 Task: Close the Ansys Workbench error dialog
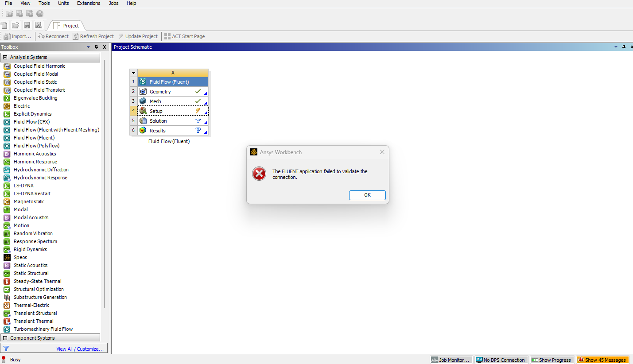pos(382,152)
